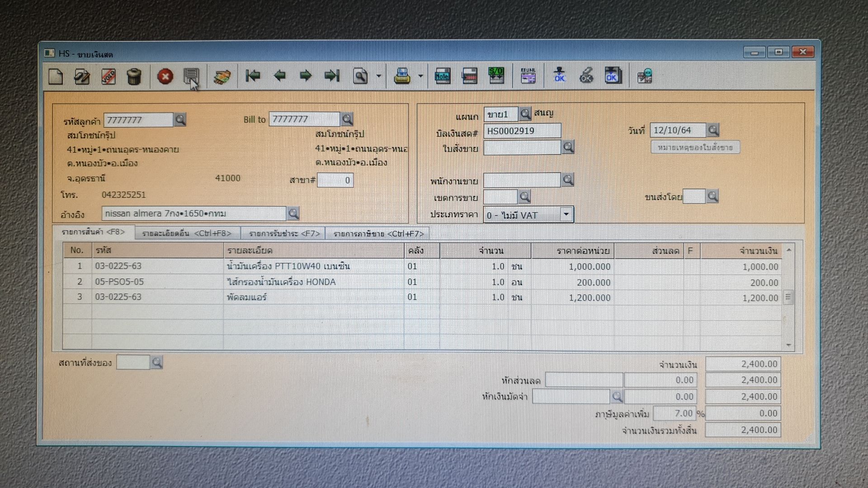Click the boxed OK approval icon
This screenshot has width=868, height=488.
pyautogui.click(x=613, y=75)
